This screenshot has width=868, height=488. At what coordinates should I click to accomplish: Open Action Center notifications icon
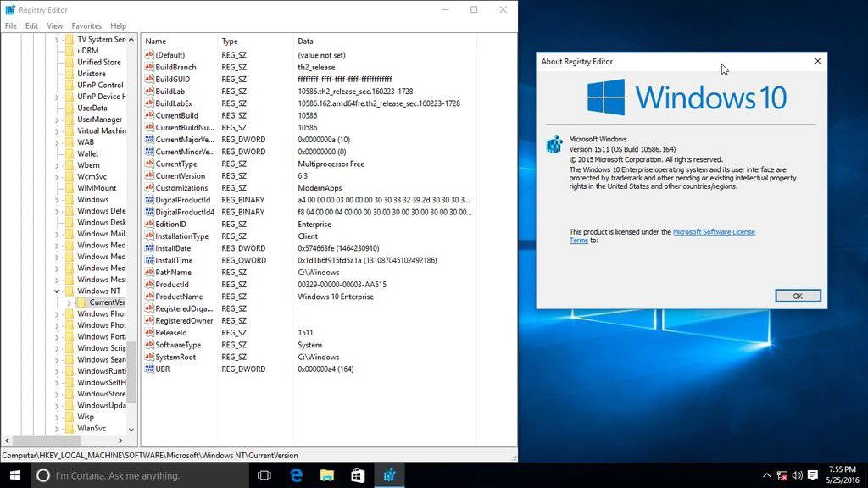tap(813, 475)
